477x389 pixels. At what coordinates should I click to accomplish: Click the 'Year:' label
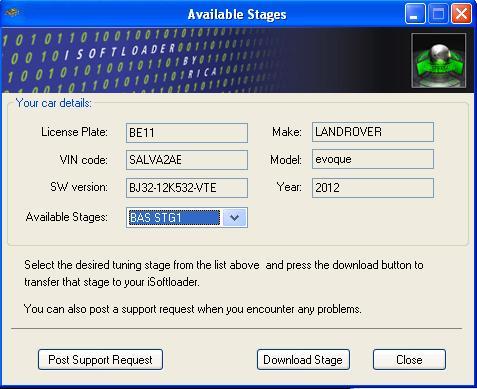289,187
